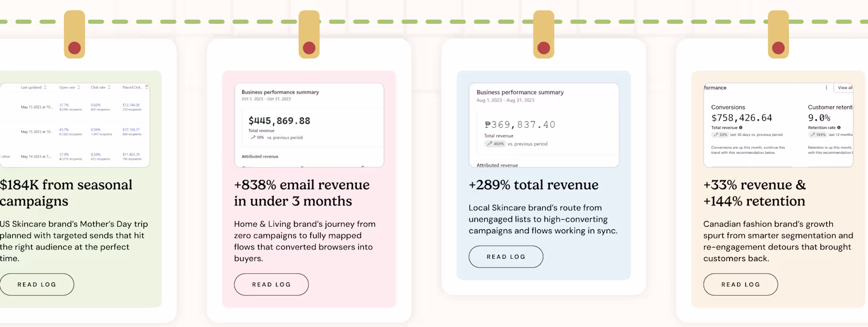The width and height of the screenshot is (868, 327).
Task: Sort the table by Click rate column
Action: pyautogui.click(x=110, y=87)
